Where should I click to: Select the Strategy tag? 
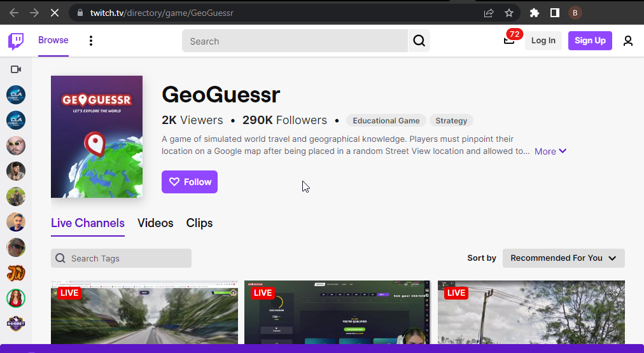pyautogui.click(x=451, y=121)
